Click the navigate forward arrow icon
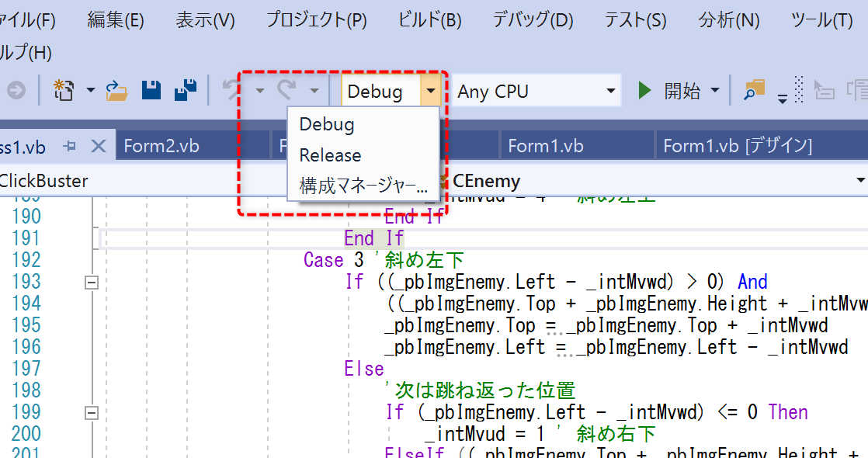 (16, 90)
